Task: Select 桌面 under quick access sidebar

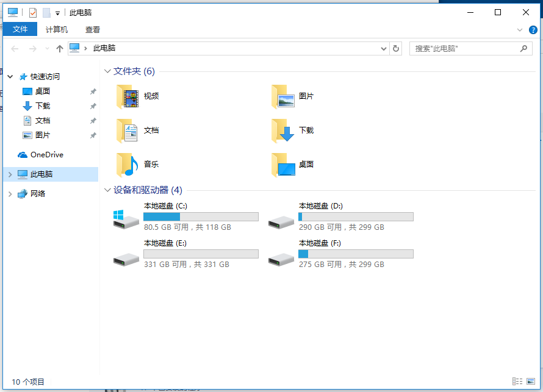Action: click(37, 91)
